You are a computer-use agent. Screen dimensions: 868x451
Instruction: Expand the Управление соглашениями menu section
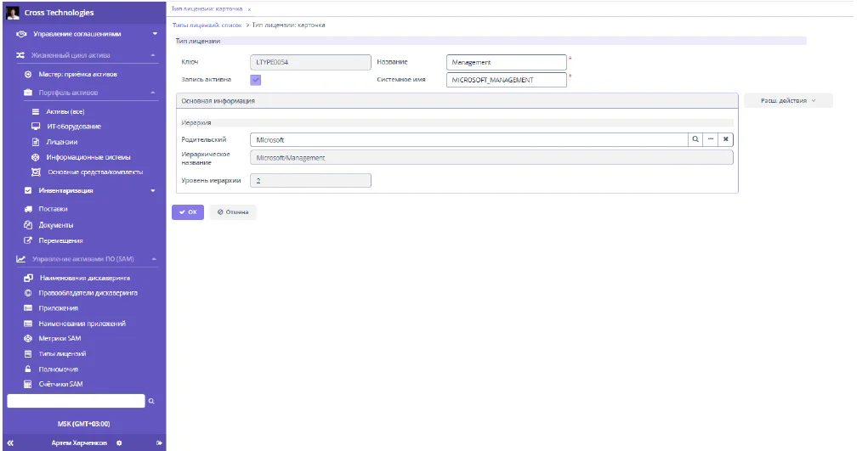point(154,34)
